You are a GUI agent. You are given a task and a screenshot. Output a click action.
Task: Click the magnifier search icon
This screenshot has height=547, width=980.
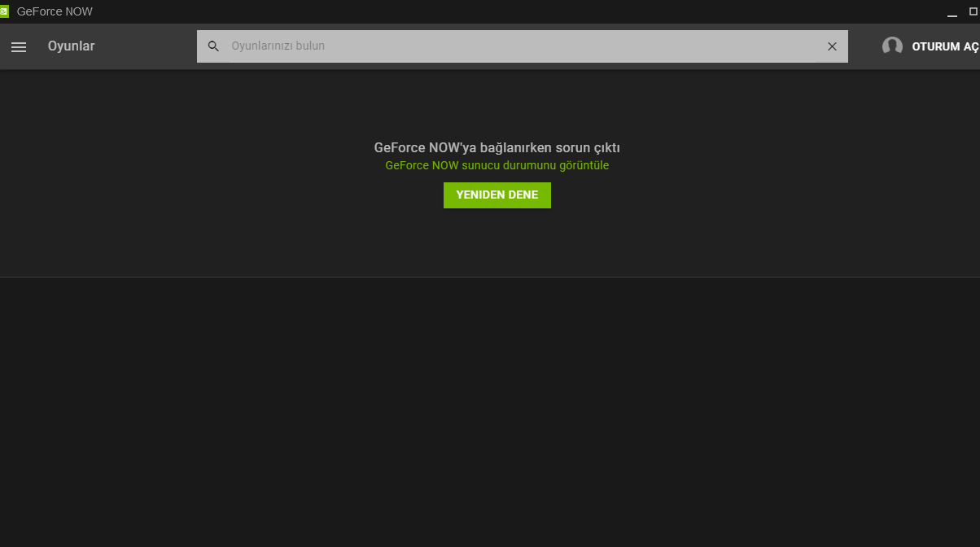click(213, 46)
